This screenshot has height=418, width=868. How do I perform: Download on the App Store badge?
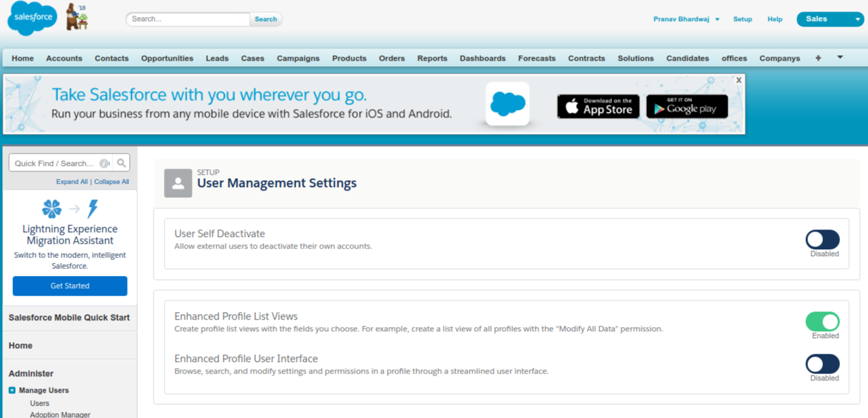pyautogui.click(x=598, y=107)
